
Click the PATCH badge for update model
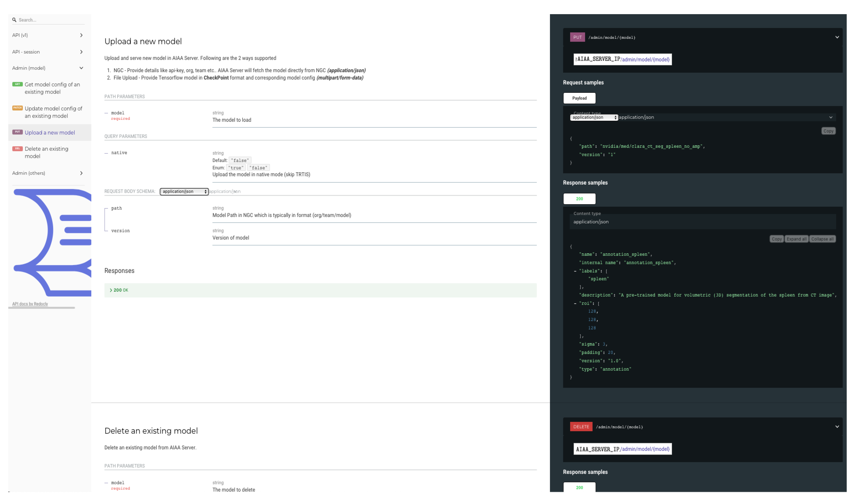coord(17,108)
